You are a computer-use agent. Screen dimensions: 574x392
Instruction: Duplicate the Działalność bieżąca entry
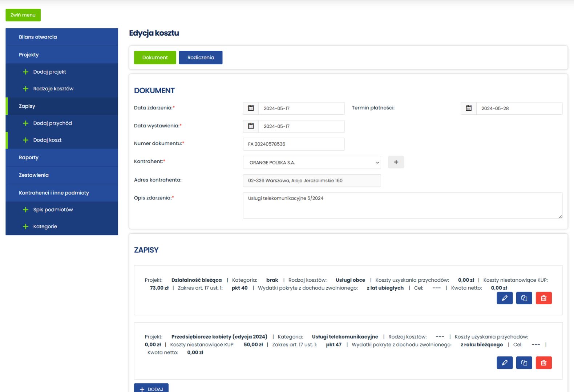(x=524, y=298)
